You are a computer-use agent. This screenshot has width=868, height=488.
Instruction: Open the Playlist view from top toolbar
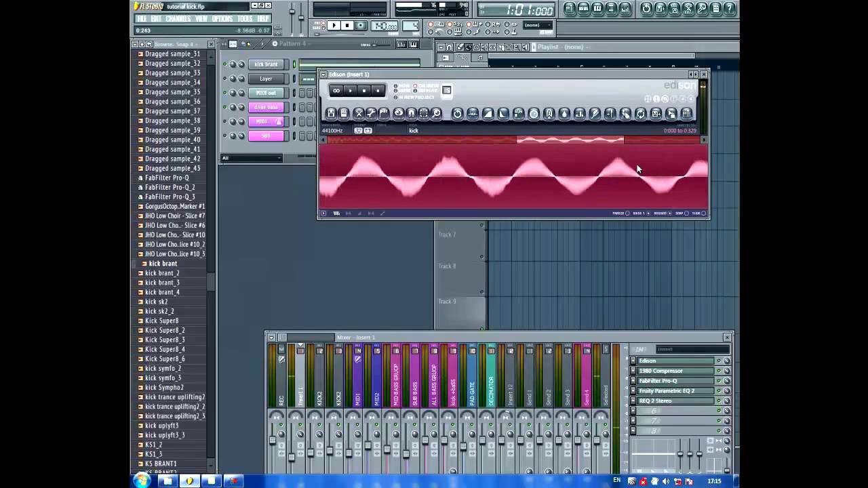[x=570, y=8]
